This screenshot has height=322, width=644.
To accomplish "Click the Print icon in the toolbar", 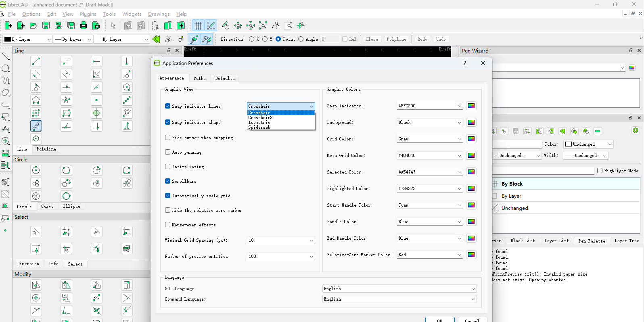I will 84,26.
